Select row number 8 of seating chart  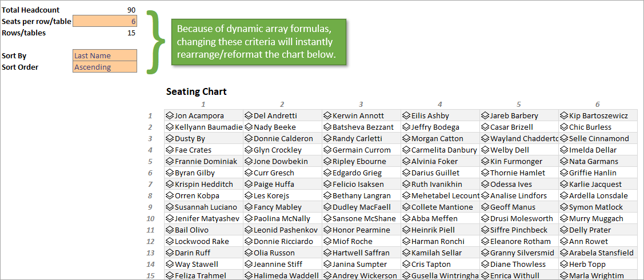point(151,195)
